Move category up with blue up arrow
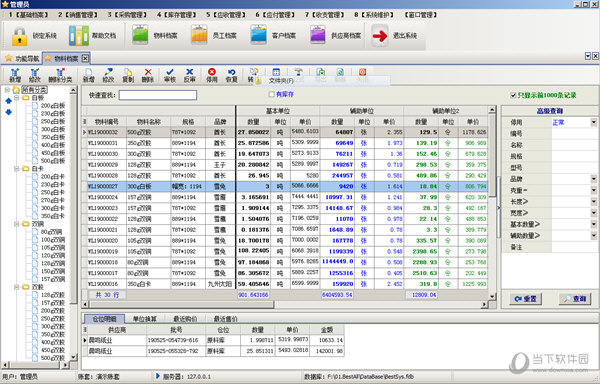Screen dimensions: 600x384 pyautogui.click(x=8, y=101)
